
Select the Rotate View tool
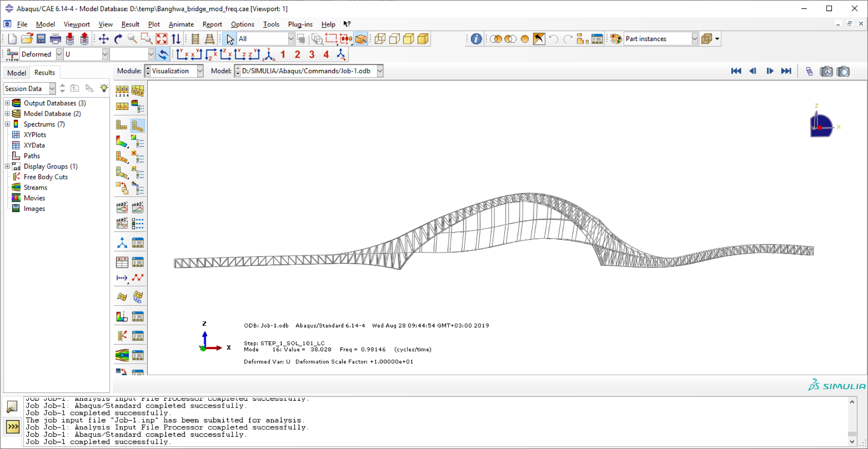pyautogui.click(x=118, y=39)
